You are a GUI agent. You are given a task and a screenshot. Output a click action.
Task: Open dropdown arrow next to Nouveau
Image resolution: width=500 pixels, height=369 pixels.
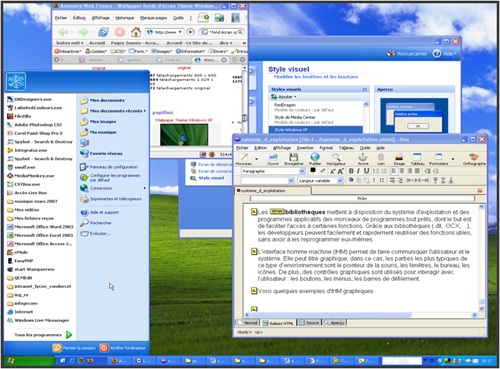(x=256, y=159)
